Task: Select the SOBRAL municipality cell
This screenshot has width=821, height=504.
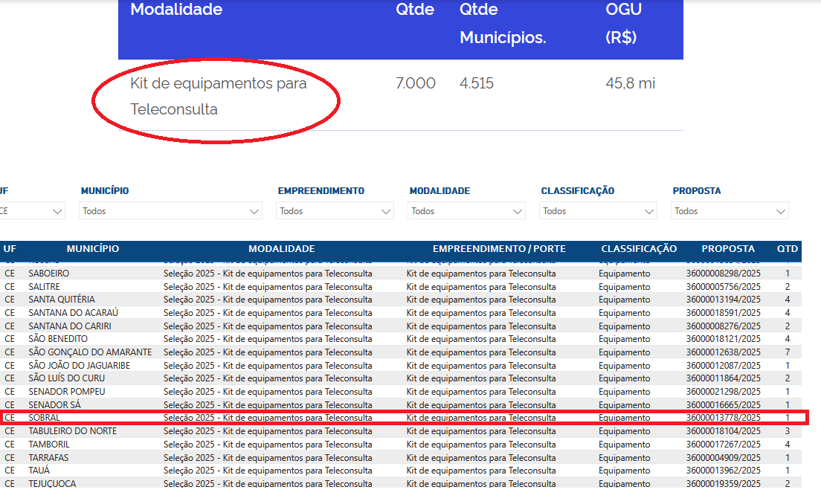Action: (x=45, y=418)
